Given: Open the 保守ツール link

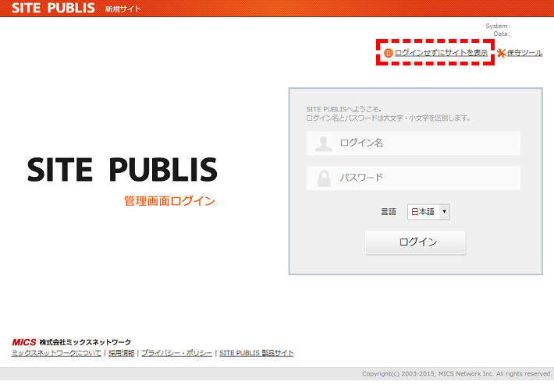Looking at the screenshot, I should 524,53.
